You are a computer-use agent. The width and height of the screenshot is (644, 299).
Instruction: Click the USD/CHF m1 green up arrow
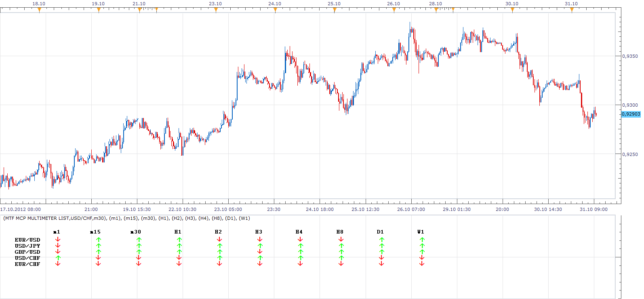coord(58,258)
